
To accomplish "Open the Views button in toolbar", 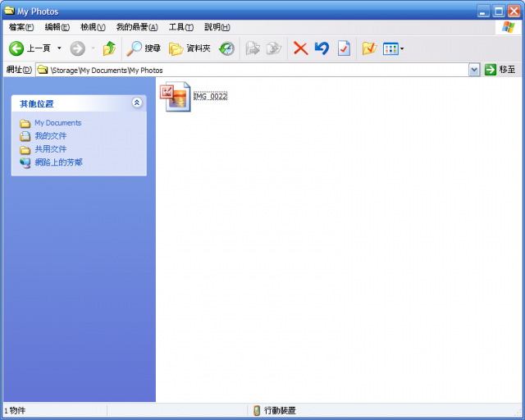I will pyautogui.click(x=390, y=49).
